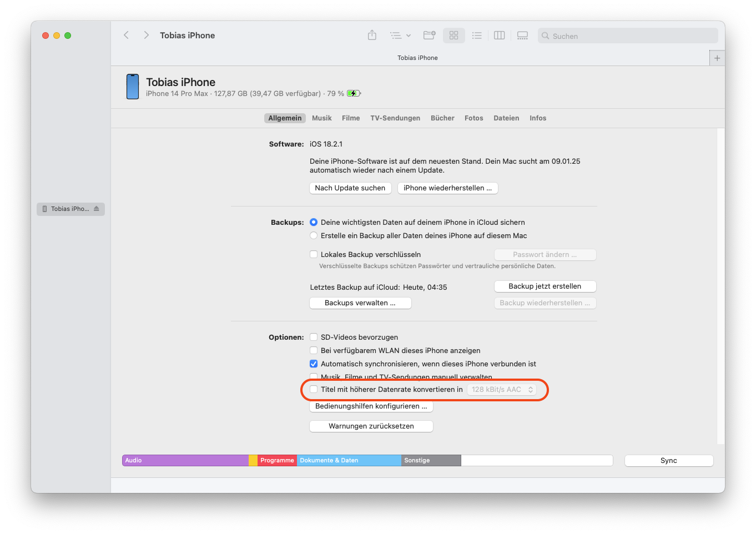Open the Dateien tab
Viewport: 756px width, 534px height.
(x=506, y=118)
